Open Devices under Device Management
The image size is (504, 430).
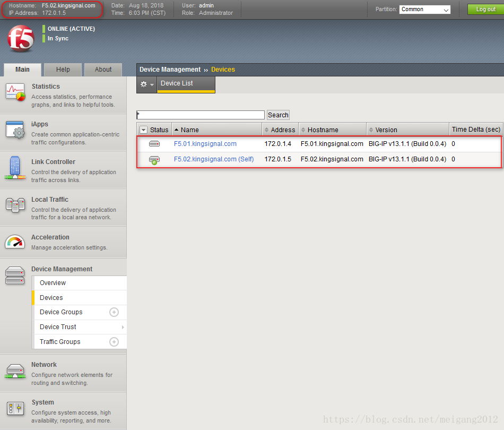click(80, 298)
